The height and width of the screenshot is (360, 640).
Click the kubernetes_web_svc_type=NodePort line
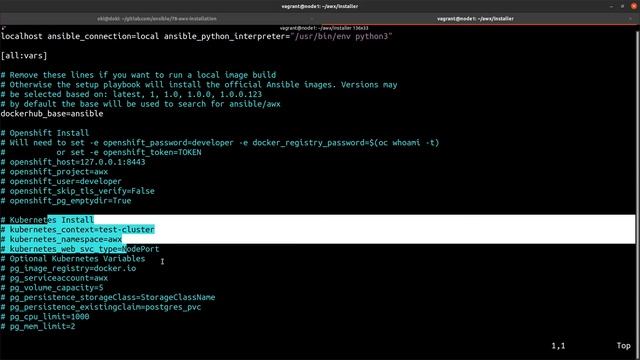coord(80,249)
